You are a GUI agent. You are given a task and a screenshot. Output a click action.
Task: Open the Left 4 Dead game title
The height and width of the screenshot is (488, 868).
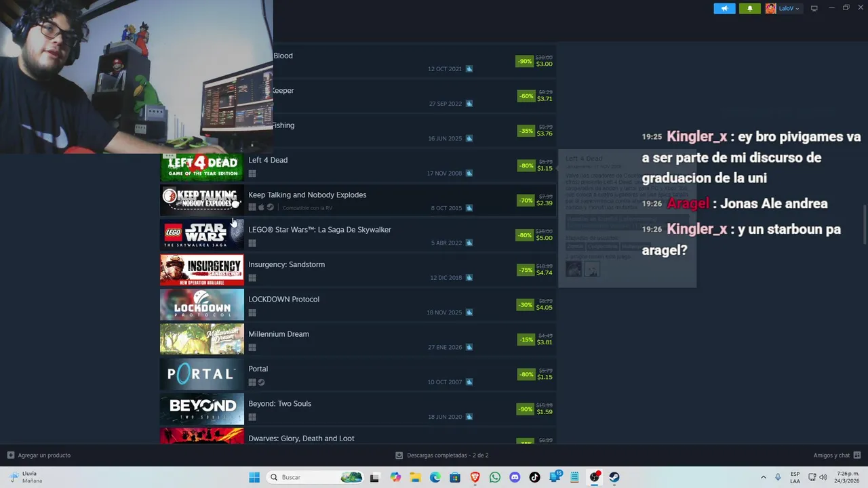click(x=268, y=160)
